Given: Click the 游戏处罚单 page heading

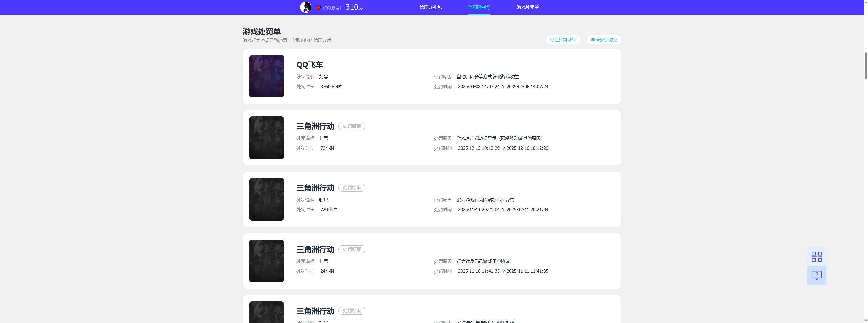Looking at the screenshot, I should point(262,31).
